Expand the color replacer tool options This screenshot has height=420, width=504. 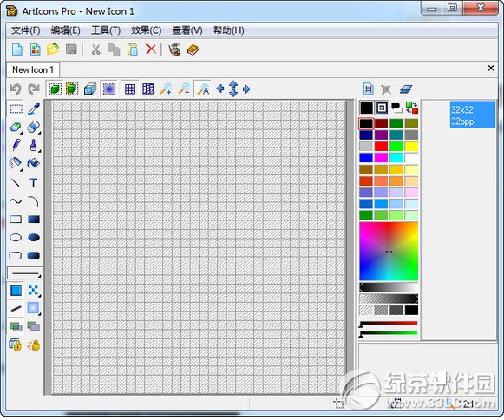coord(21,133)
